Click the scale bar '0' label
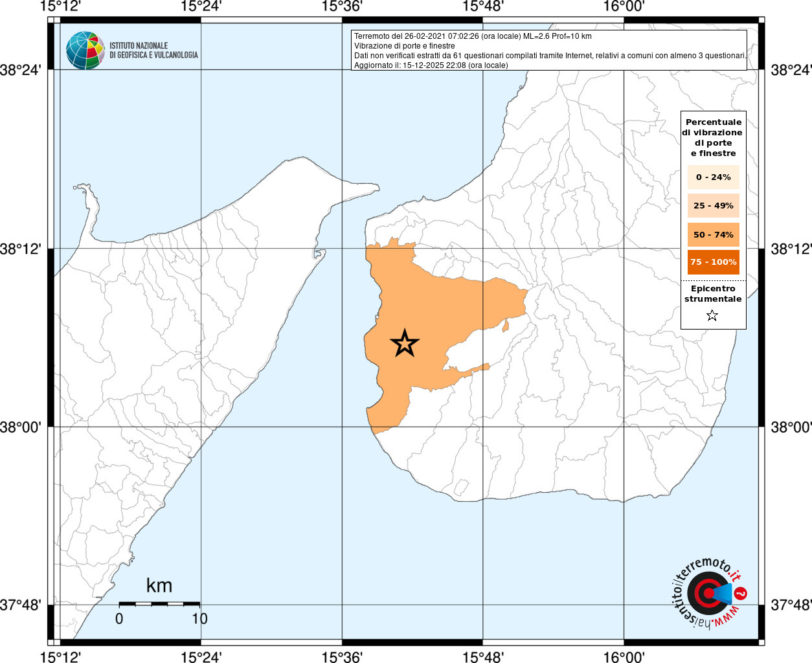This screenshot has height=663, width=812. 119,618
